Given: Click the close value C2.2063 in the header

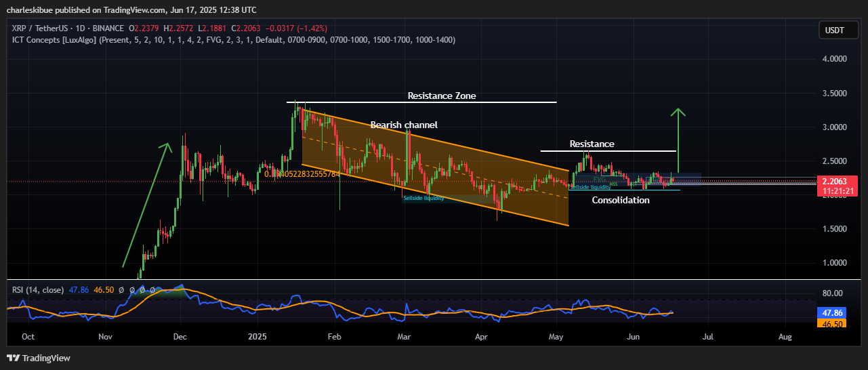Looking at the screenshot, I should 246,28.
